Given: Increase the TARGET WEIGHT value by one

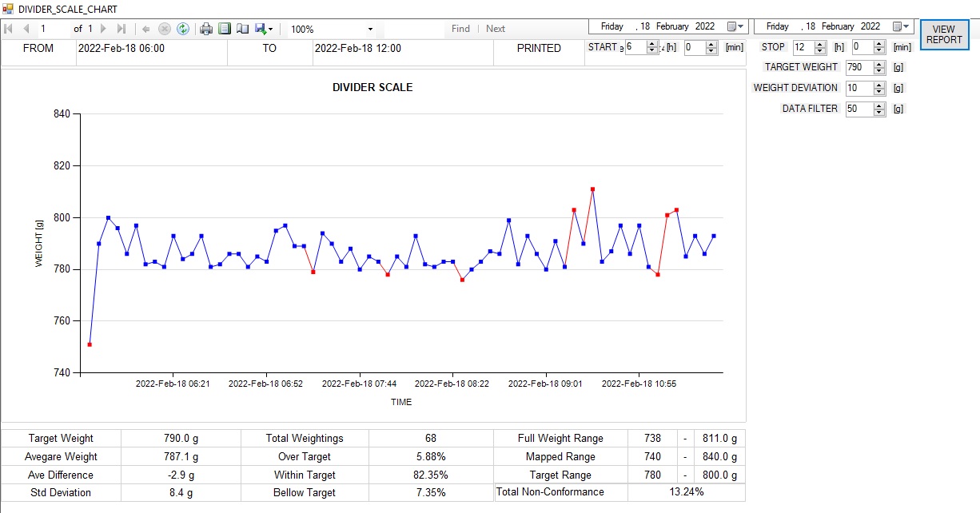Looking at the screenshot, I should (x=879, y=64).
